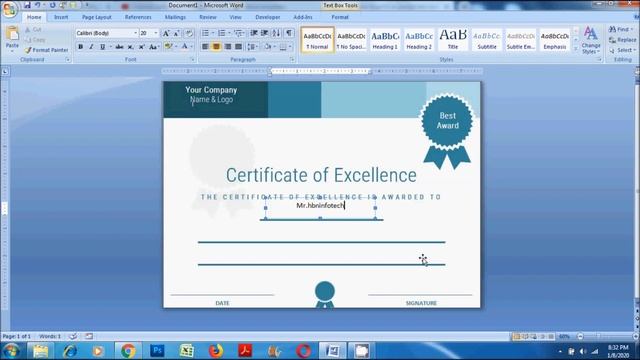Click Undo in Quick Access Toolbar
The width and height of the screenshot is (640, 360).
point(37,5)
